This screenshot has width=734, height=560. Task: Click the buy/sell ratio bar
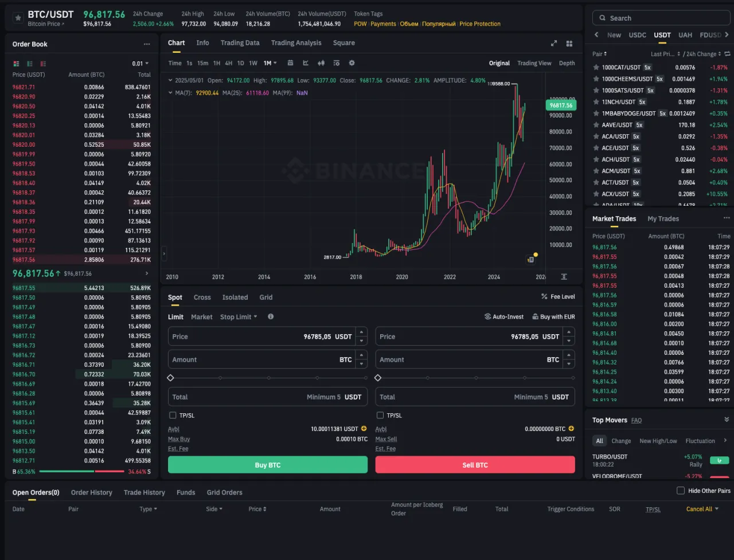(x=81, y=472)
